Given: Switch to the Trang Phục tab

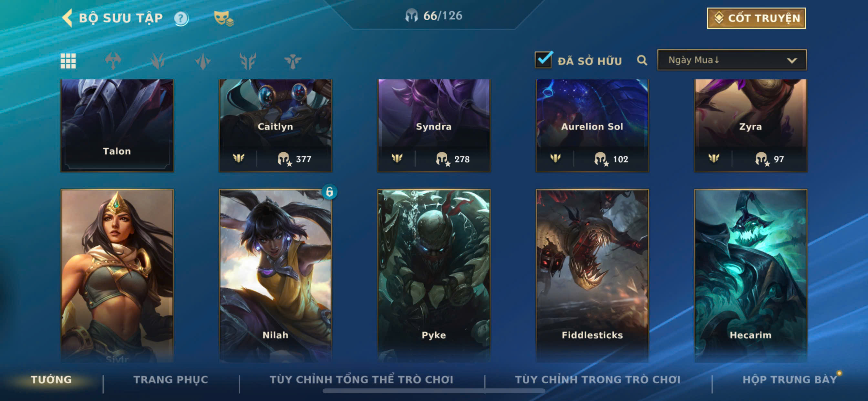Looking at the screenshot, I should [171, 379].
